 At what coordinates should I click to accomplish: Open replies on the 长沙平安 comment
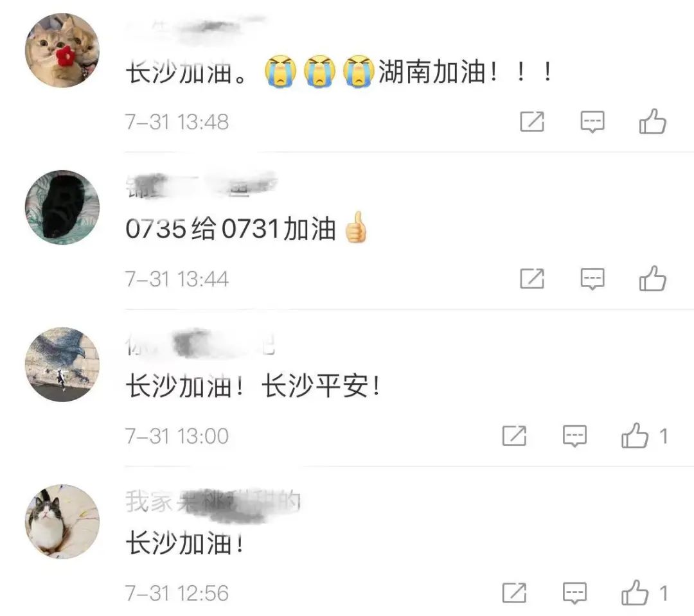(x=574, y=436)
